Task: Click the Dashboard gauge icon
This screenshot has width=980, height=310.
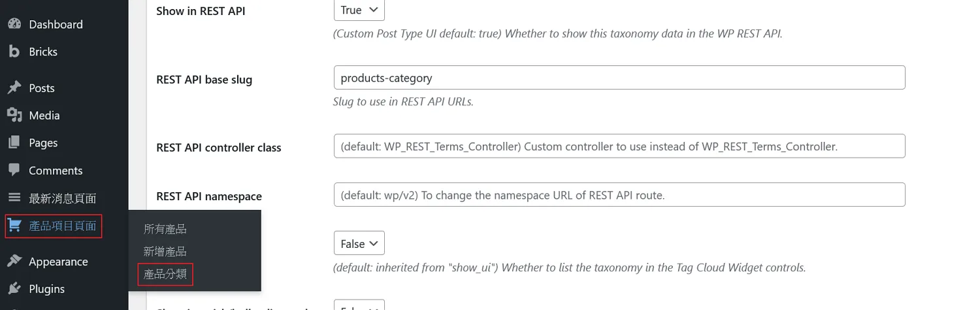Action: 14,24
